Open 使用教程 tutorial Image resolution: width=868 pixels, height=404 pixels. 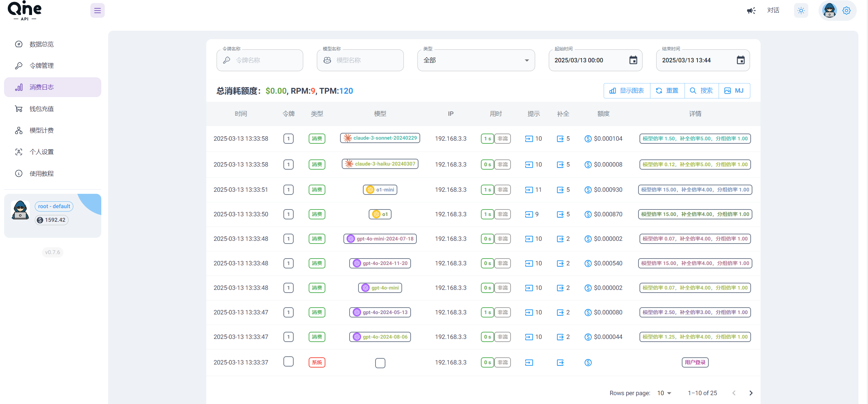pyautogui.click(x=53, y=174)
